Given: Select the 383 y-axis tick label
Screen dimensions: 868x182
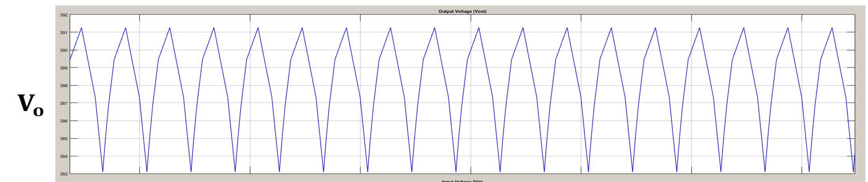Looking at the screenshot, I should (64, 174).
